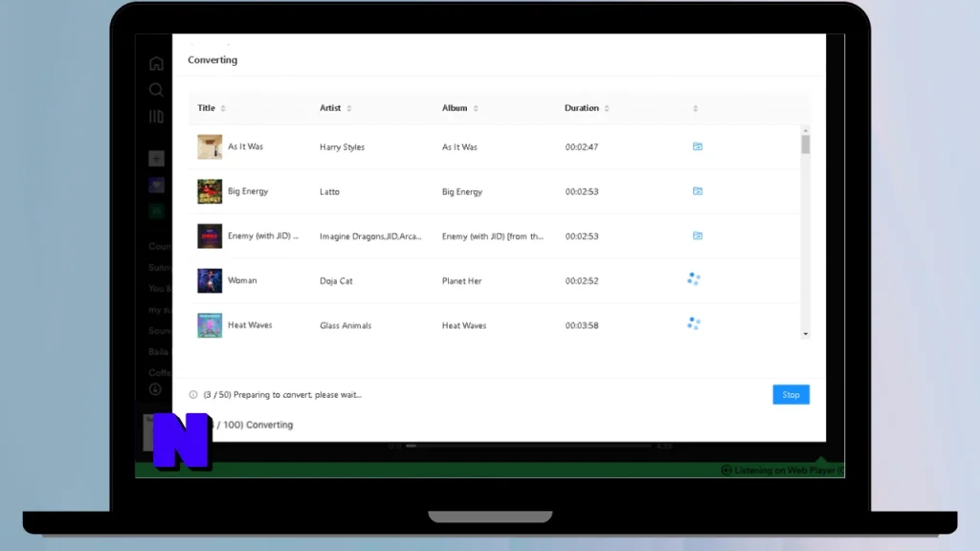This screenshot has width=980, height=551.
Task: Click album Enemy (with JID) [from th...
Action: click(493, 236)
